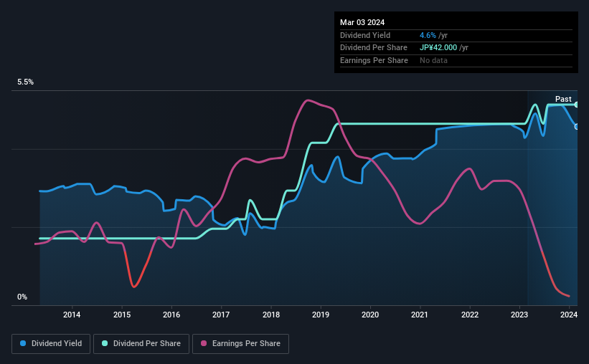Click the 0% y-axis label
The width and height of the screenshot is (589, 364).
[22, 297]
